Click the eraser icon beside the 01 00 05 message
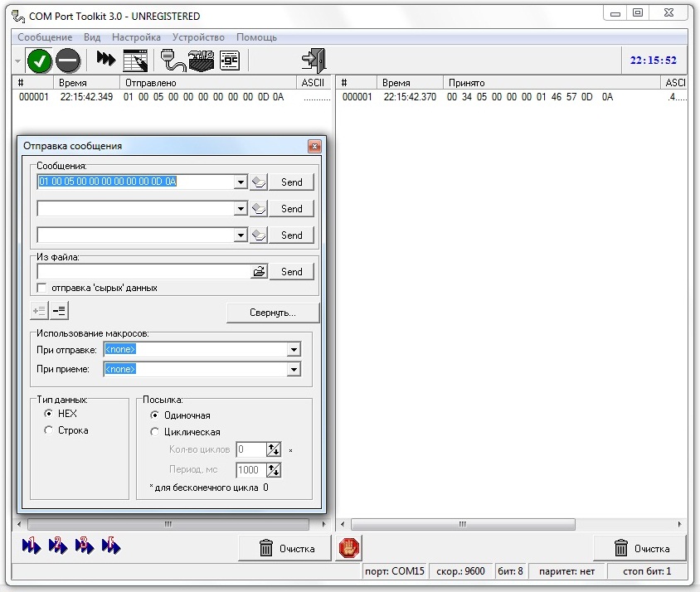The image size is (700, 592). (259, 182)
